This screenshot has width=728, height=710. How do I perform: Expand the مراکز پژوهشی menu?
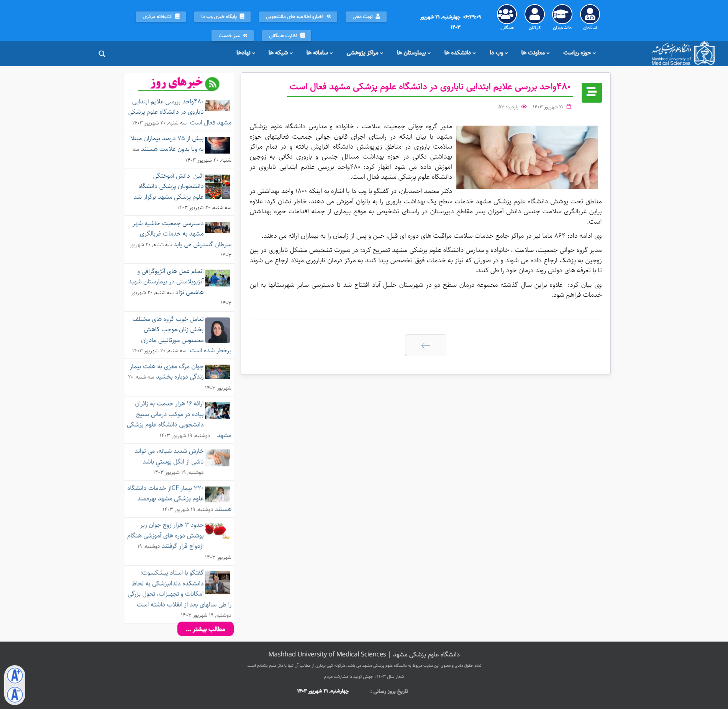point(365,53)
